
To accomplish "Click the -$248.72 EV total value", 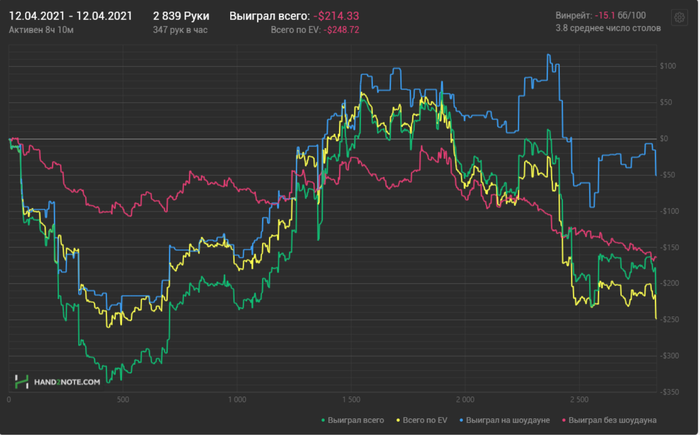I will click(341, 30).
